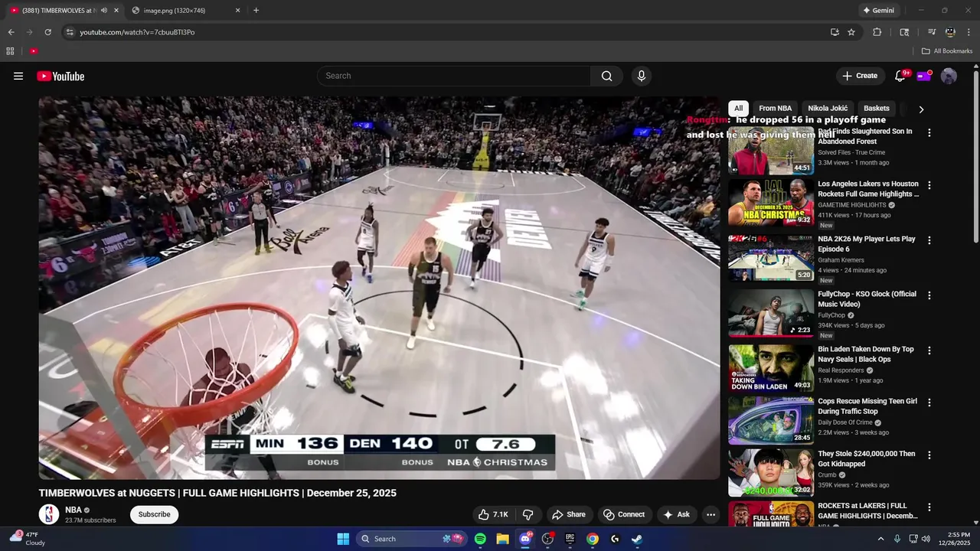Screen dimensions: 980x551
Task: Open Logitech G Hub from taskbar
Action: (614, 539)
